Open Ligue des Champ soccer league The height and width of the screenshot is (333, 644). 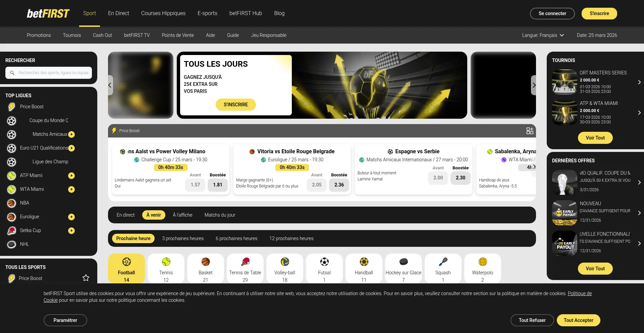[50, 162]
